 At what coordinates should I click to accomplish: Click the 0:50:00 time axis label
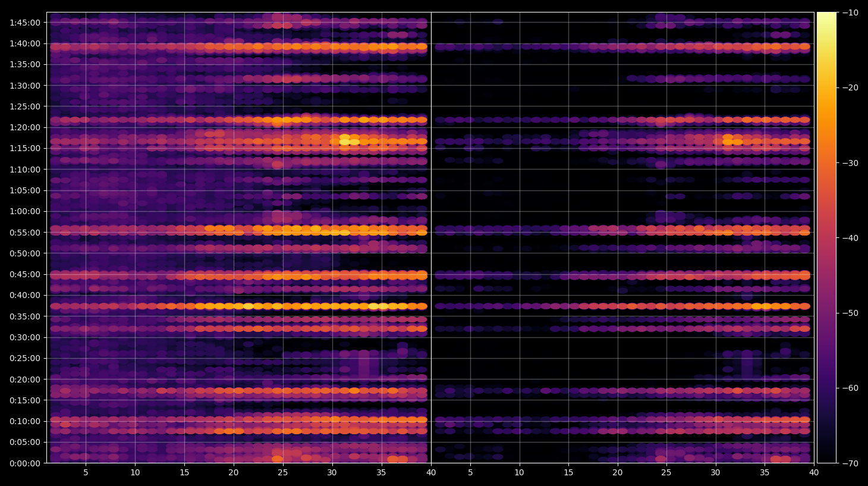pos(25,253)
